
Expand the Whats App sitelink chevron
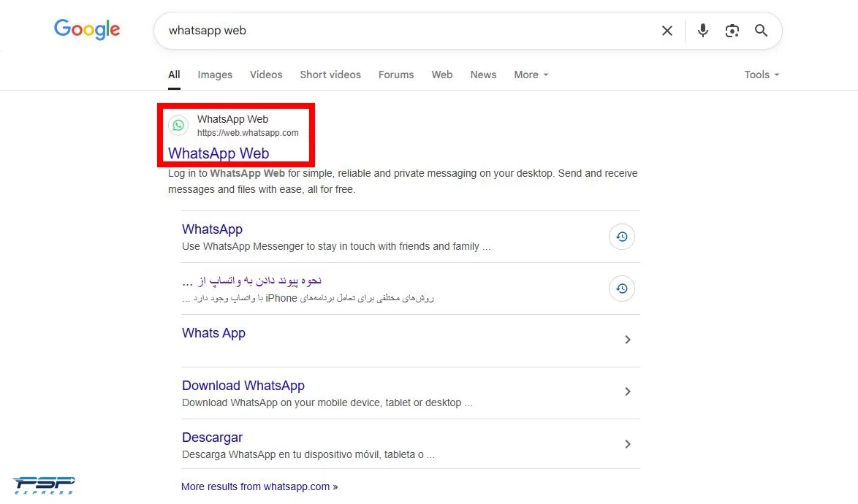(628, 340)
